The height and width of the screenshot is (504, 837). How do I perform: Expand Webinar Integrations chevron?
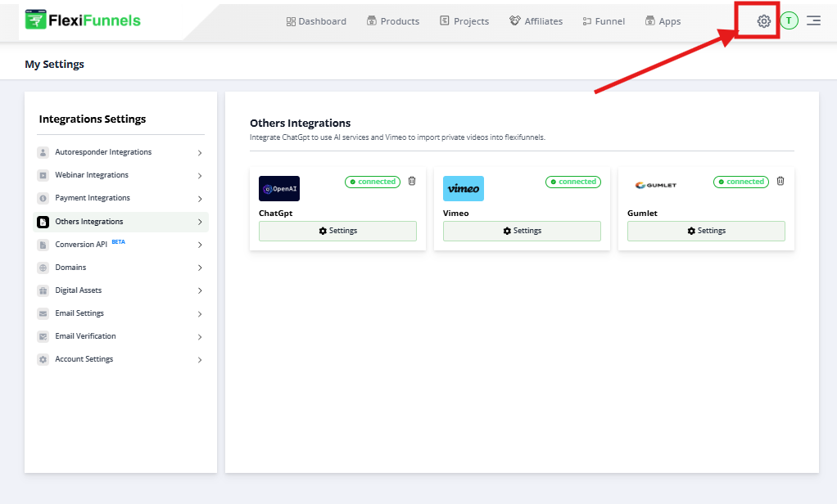[x=200, y=176]
